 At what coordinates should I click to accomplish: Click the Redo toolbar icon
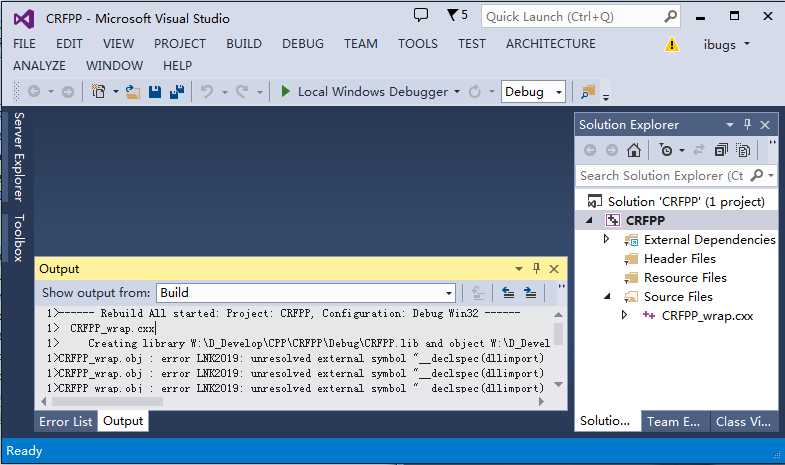point(242,92)
